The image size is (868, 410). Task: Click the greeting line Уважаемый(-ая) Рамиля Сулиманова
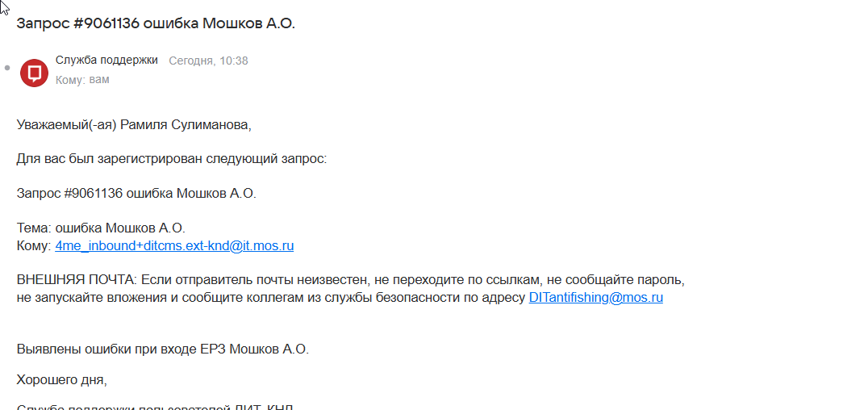(x=135, y=125)
